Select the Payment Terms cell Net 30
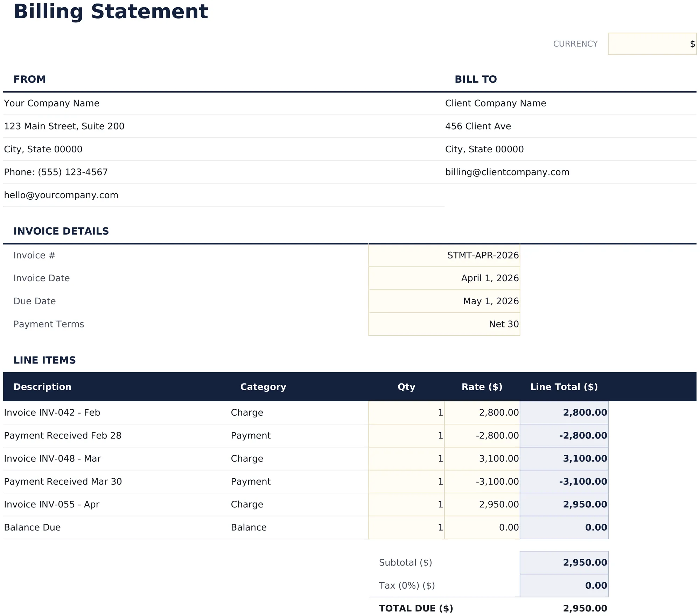The width and height of the screenshot is (700, 616). point(444,324)
